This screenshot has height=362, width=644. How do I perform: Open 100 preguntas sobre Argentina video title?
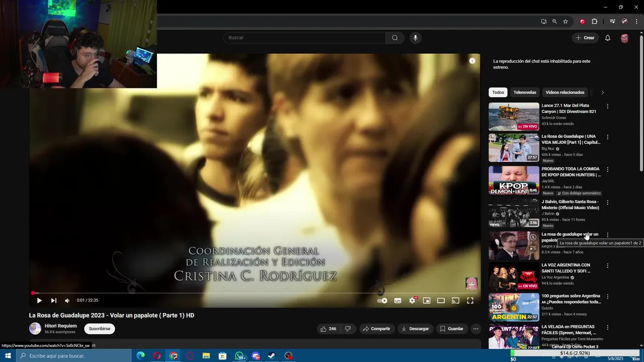point(571,299)
